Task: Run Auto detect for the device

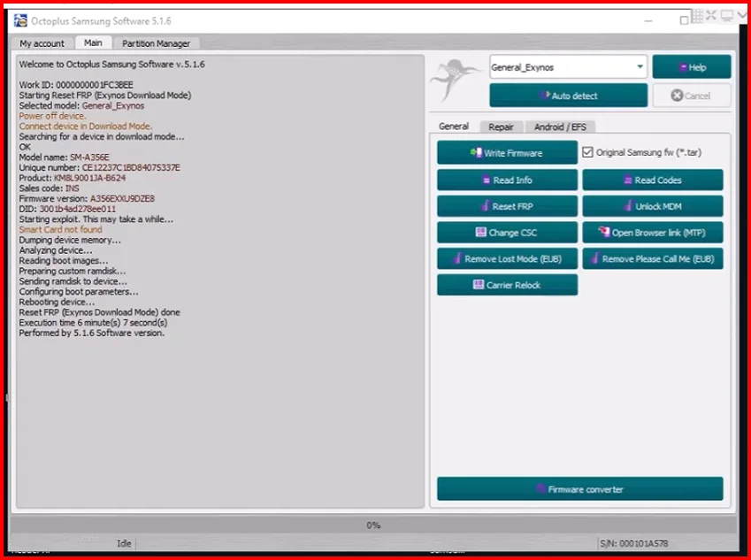Action: pyautogui.click(x=568, y=96)
